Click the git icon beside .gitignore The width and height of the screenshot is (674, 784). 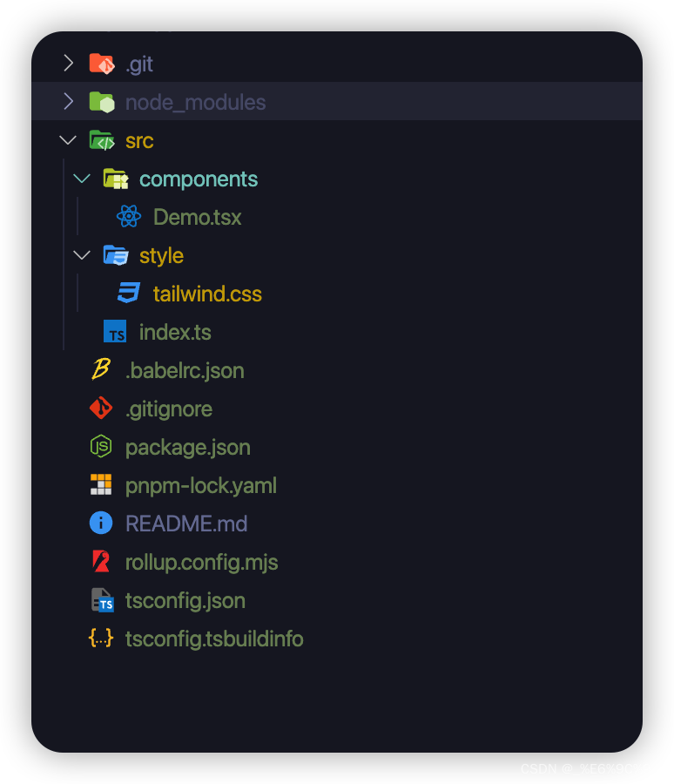click(x=101, y=408)
